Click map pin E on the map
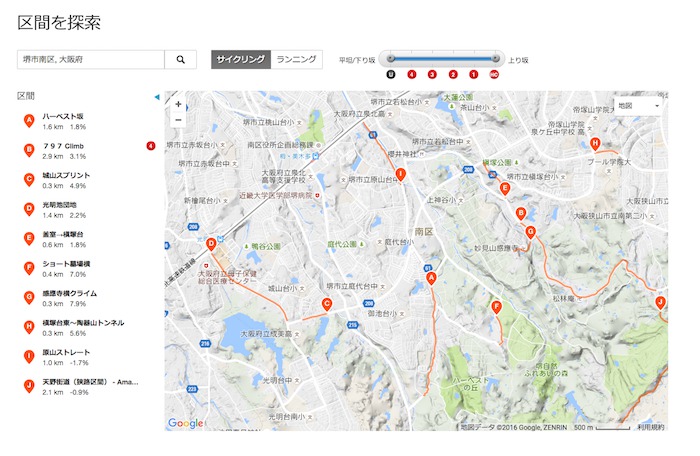 pos(505,188)
